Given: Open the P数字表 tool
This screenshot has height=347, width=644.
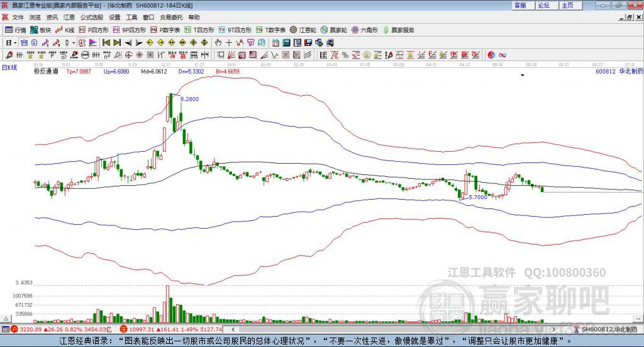Looking at the screenshot, I should (x=165, y=30).
